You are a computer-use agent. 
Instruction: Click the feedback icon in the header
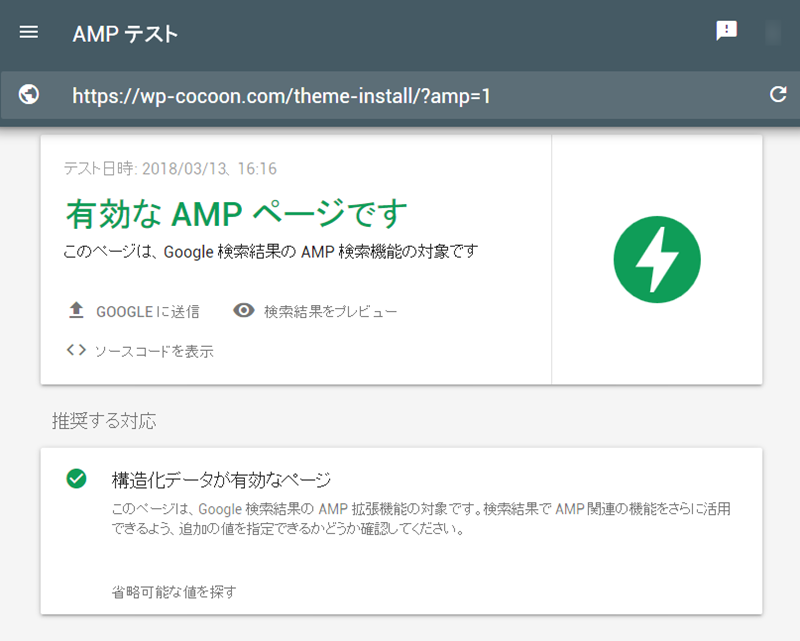tap(727, 30)
